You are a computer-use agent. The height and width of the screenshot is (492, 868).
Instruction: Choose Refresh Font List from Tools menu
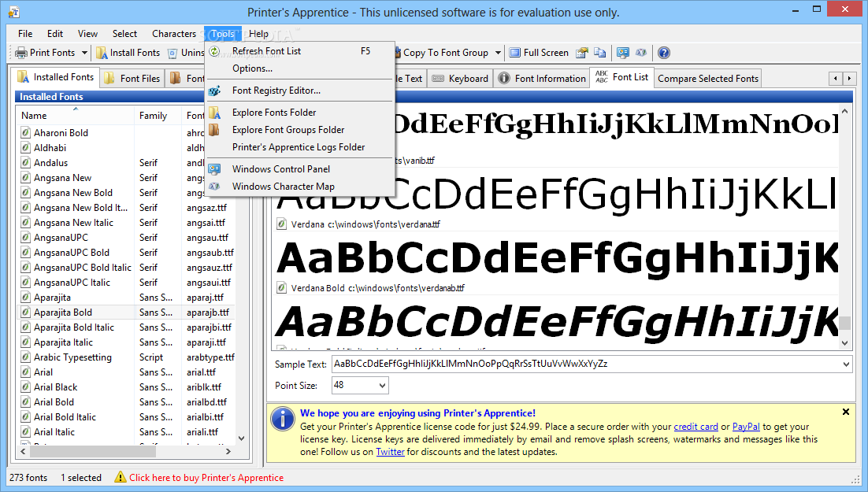click(x=299, y=51)
